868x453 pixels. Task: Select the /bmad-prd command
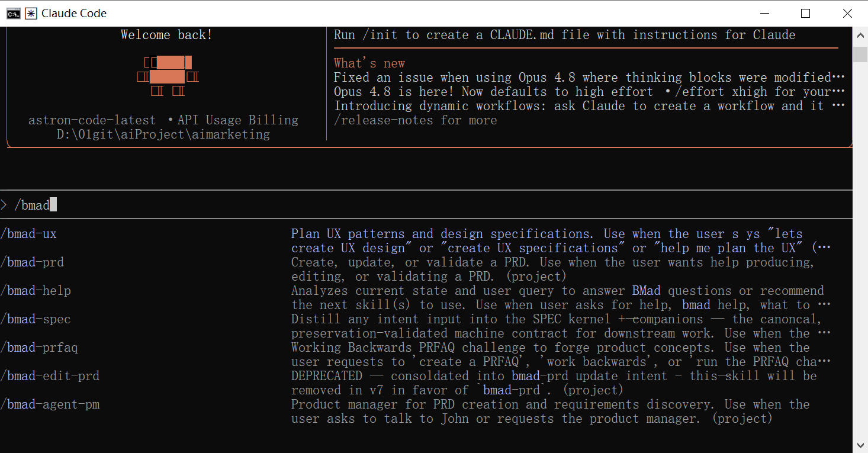click(32, 262)
